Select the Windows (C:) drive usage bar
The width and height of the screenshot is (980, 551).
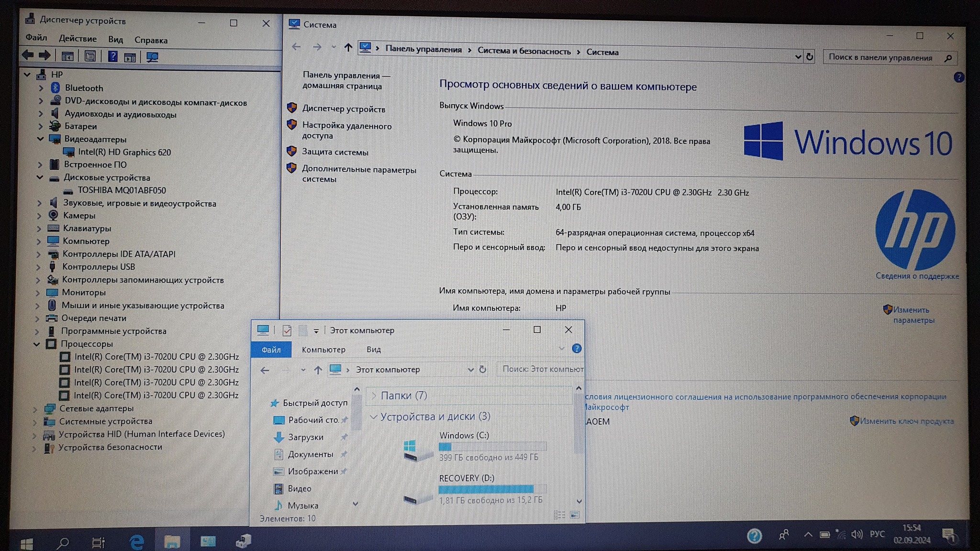point(492,447)
